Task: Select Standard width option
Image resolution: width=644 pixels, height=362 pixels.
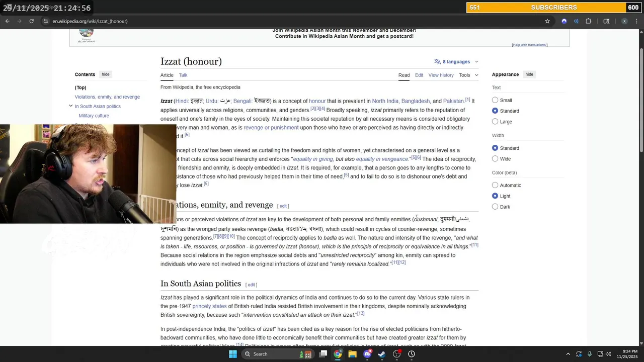Action: click(495, 148)
